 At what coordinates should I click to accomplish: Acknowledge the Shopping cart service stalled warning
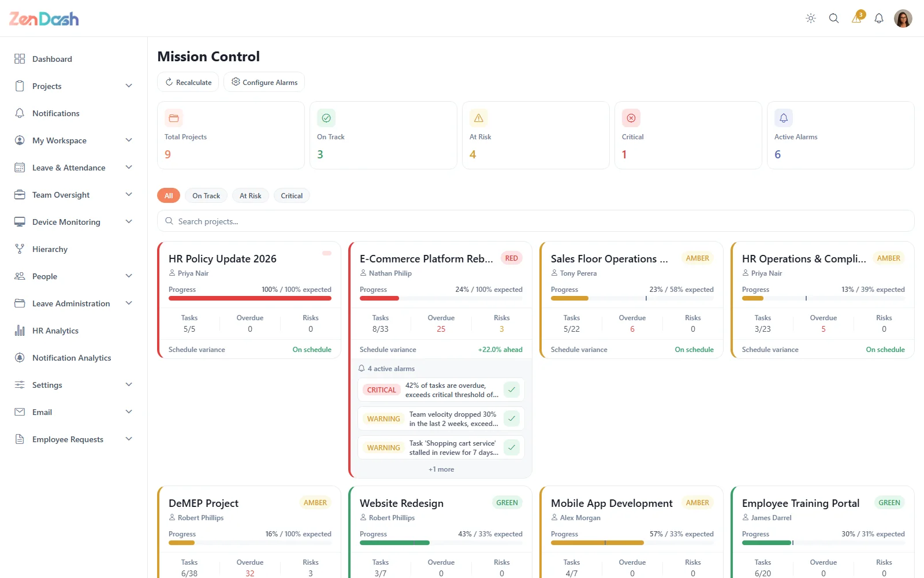(x=512, y=447)
